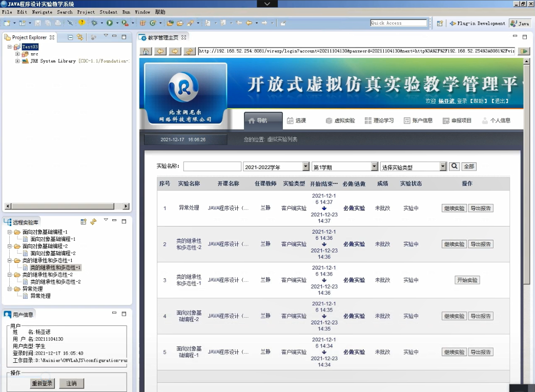Click the 重新登录 button
The width and height of the screenshot is (535, 392).
(x=42, y=383)
